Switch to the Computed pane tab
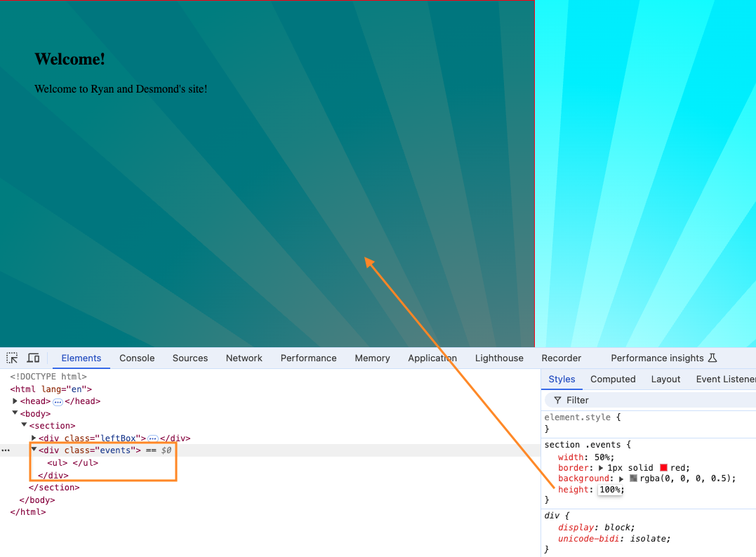 click(x=613, y=380)
